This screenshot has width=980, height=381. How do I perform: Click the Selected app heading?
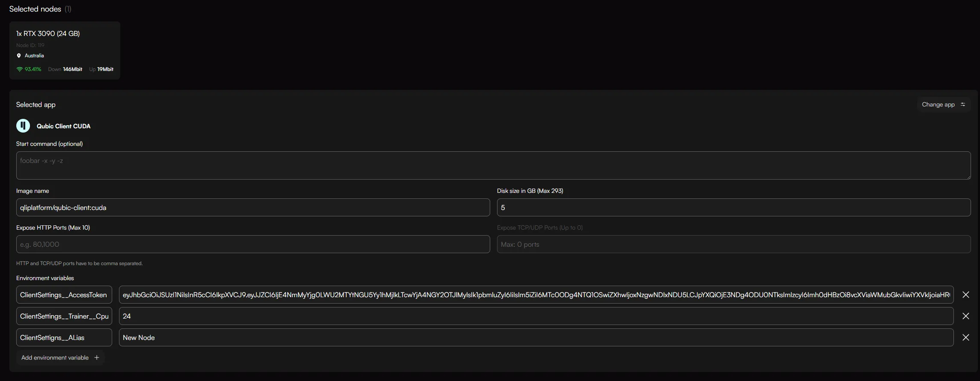tap(36, 105)
